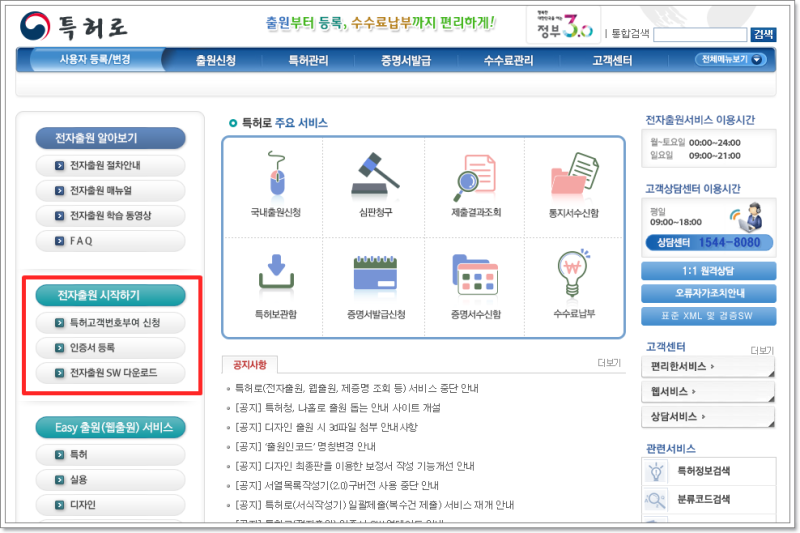Image resolution: width=800 pixels, height=533 pixels.
Task: Open 전자출원 매뉴얼 link
Action: click(110, 191)
